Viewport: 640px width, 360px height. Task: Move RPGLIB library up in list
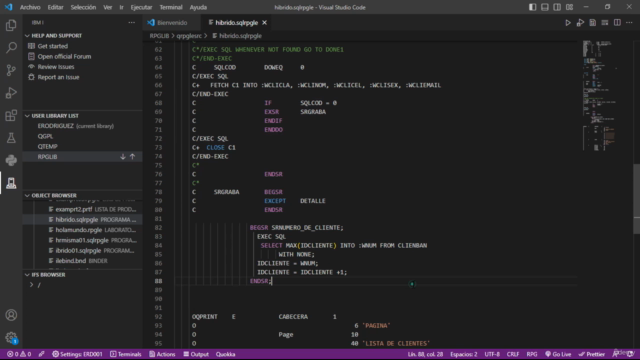[x=133, y=157]
